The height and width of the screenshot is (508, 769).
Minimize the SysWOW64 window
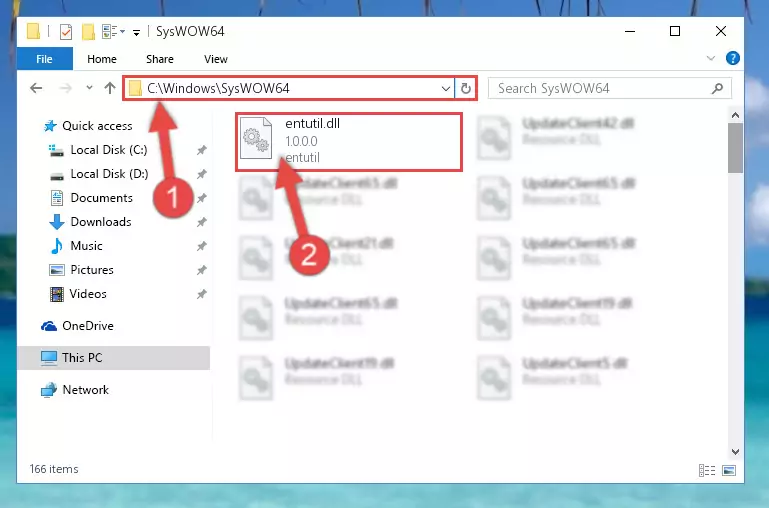630,31
